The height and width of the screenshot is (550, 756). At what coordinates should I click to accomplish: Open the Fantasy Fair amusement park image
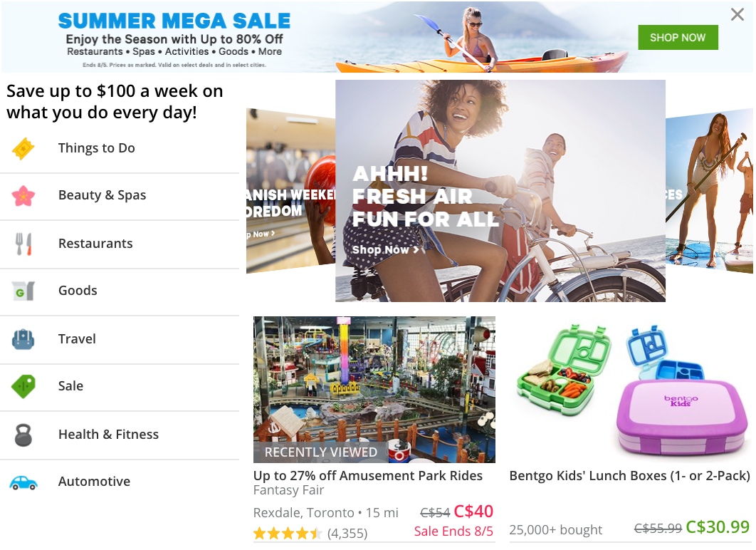point(374,389)
